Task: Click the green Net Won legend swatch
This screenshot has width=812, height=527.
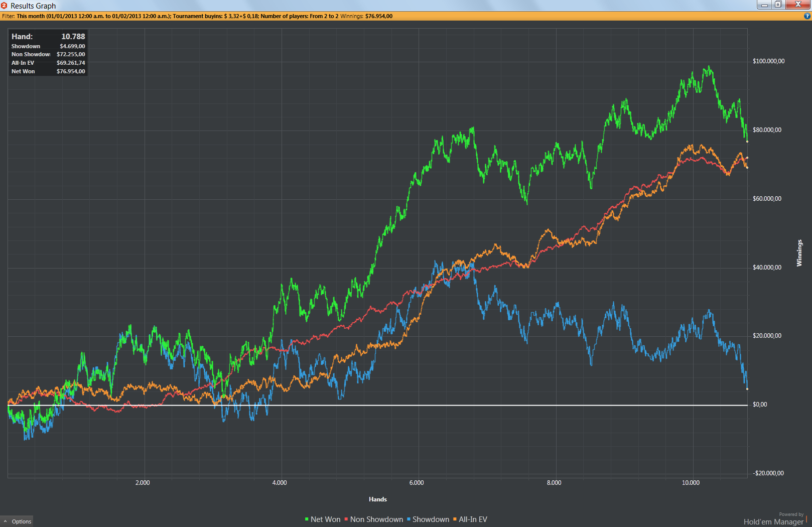Action: pyautogui.click(x=307, y=519)
